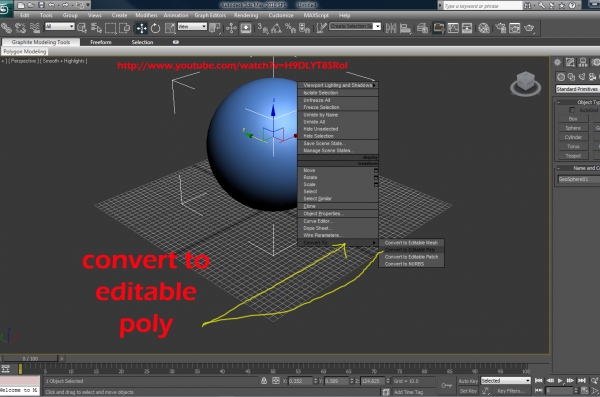Screen dimensions: 600x397
Task: Click the Sphere primitive button
Action: (x=573, y=128)
